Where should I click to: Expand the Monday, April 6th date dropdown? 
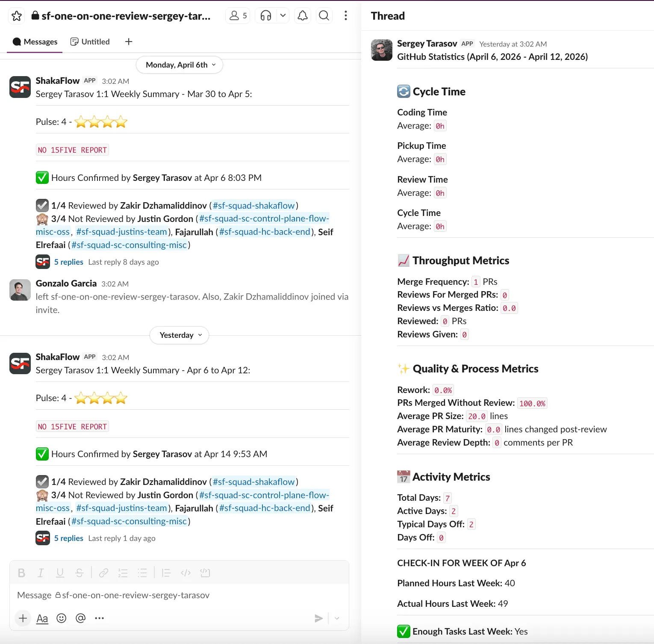click(x=180, y=65)
